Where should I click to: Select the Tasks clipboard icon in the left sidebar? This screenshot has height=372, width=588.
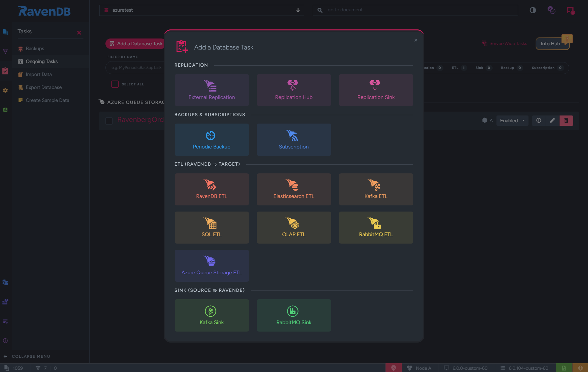tap(5, 71)
